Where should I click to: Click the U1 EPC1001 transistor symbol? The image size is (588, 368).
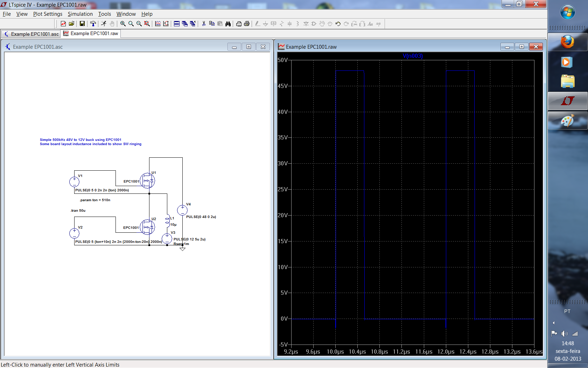click(x=147, y=181)
